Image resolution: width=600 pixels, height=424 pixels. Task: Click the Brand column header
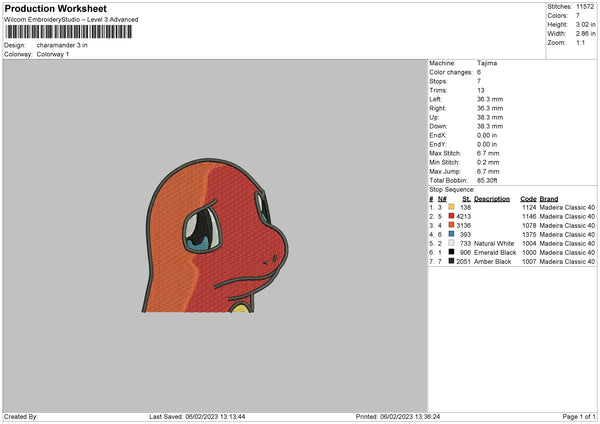pyautogui.click(x=549, y=199)
